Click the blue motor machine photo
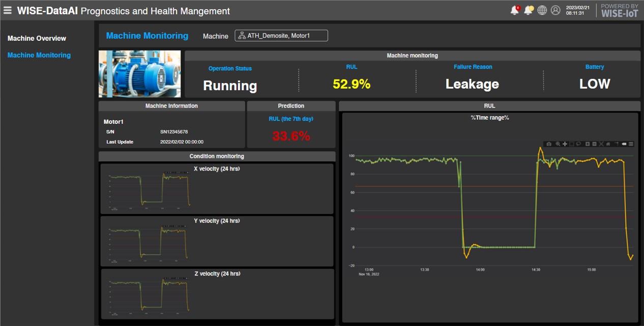 point(139,74)
